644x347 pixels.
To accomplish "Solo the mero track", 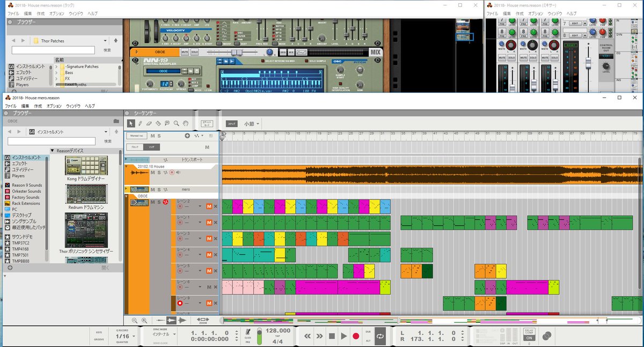I will point(159,189).
